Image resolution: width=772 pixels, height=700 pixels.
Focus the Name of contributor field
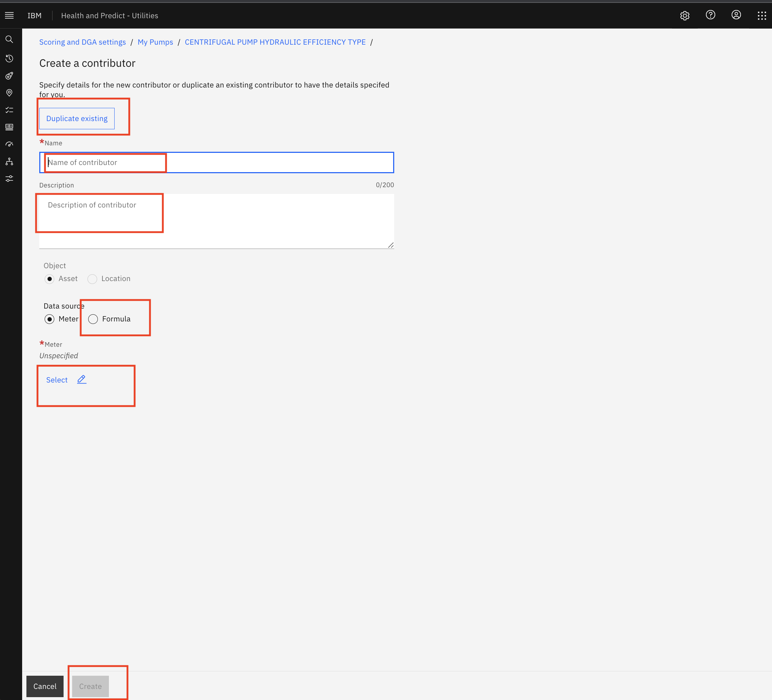coord(216,162)
